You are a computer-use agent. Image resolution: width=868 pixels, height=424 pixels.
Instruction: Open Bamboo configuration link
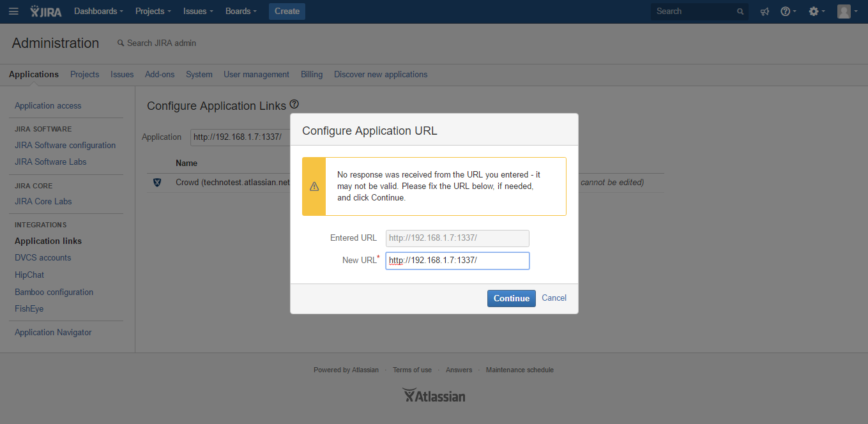(x=54, y=292)
